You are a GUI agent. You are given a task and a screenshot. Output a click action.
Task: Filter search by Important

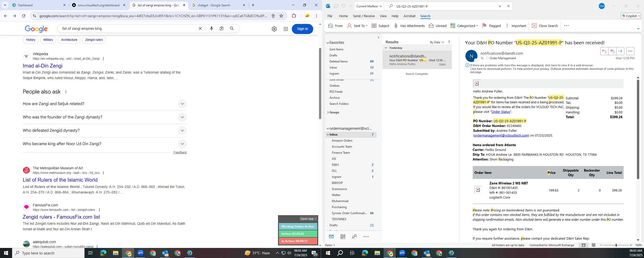[x=516, y=26]
